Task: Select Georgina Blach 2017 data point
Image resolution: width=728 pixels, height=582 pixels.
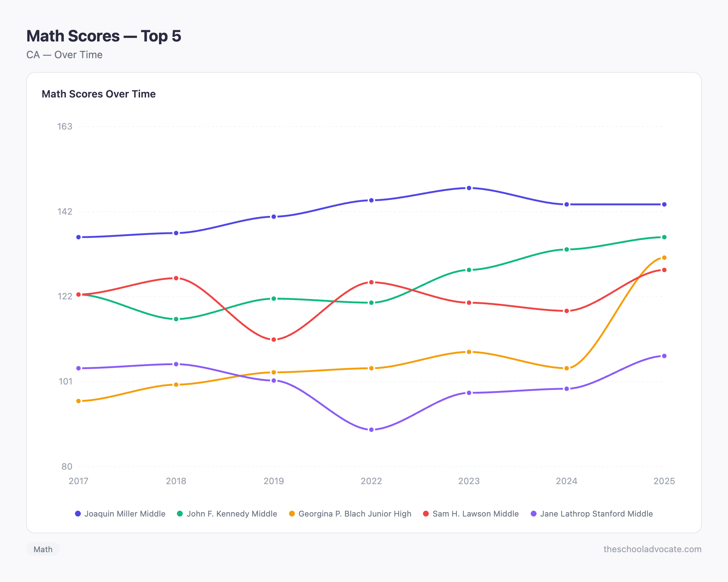Action: (x=79, y=401)
